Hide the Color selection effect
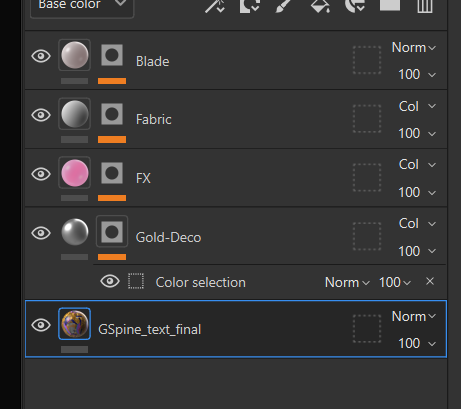 (x=110, y=281)
